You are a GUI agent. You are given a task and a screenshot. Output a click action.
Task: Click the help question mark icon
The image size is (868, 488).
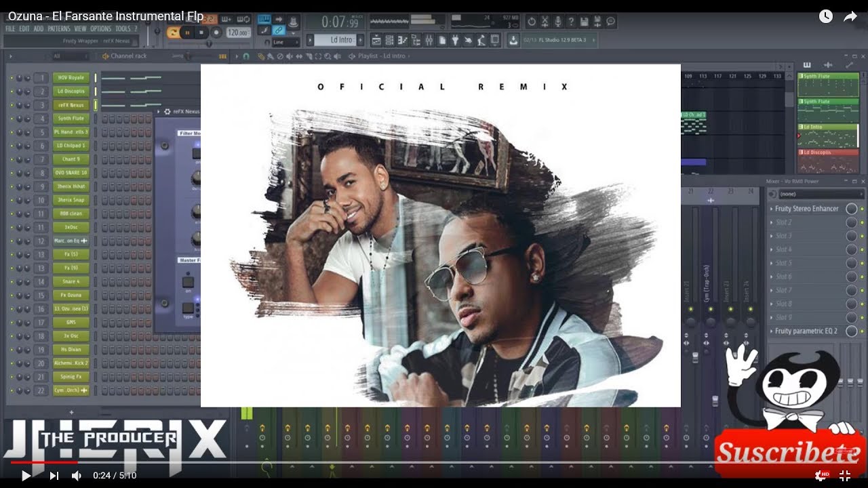pyautogui.click(x=571, y=22)
